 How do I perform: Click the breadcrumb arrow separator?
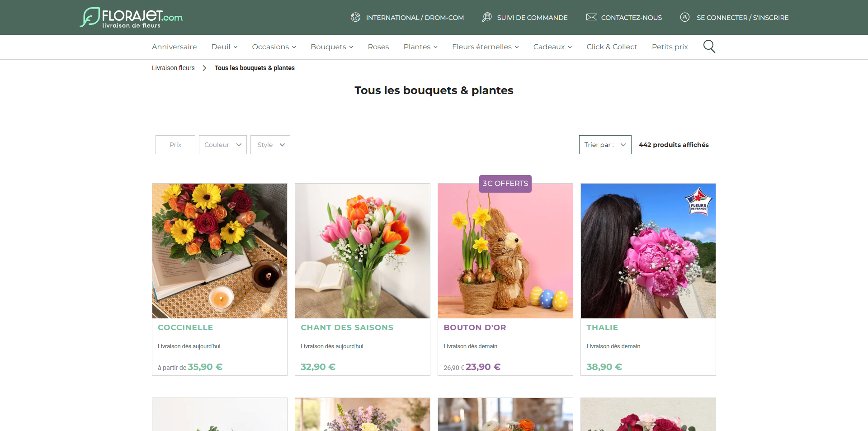205,68
